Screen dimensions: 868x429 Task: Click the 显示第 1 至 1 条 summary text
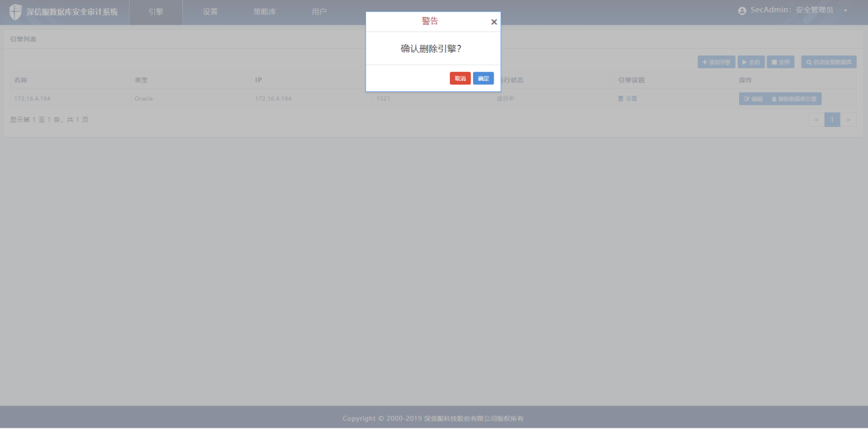[49, 120]
